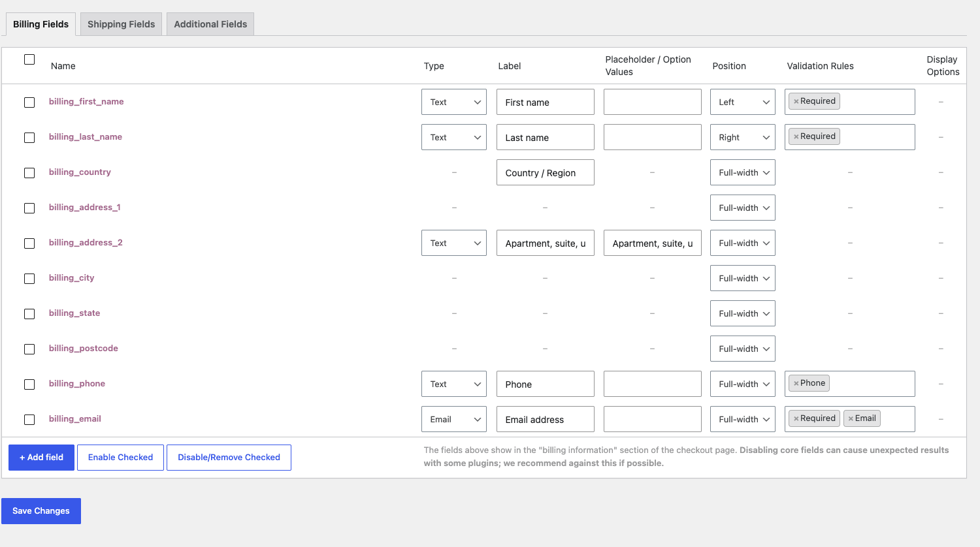Viewport: 980px width, 547px height.
Task: Click the + Add field button
Action: pyautogui.click(x=41, y=458)
